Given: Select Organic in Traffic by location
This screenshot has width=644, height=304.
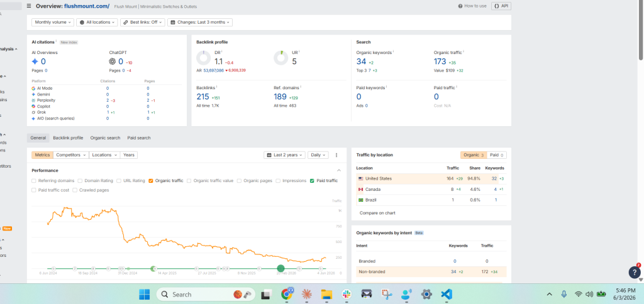Looking at the screenshot, I should click(x=474, y=155).
